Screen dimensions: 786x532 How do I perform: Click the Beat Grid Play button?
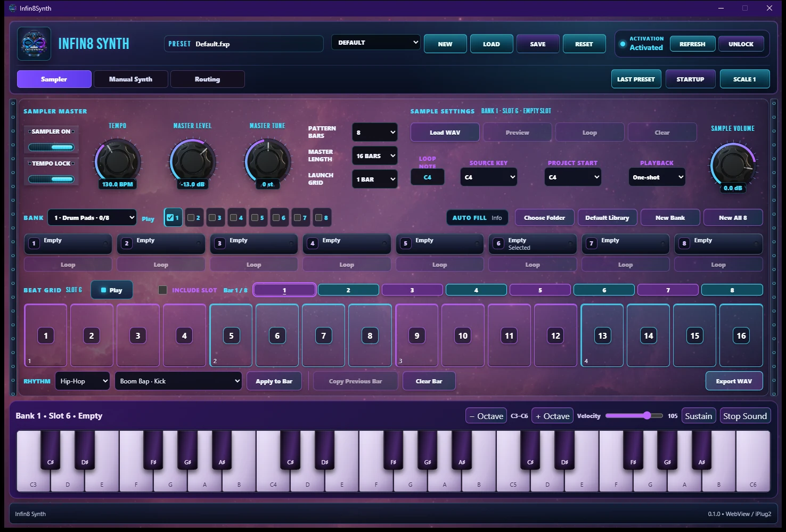112,290
